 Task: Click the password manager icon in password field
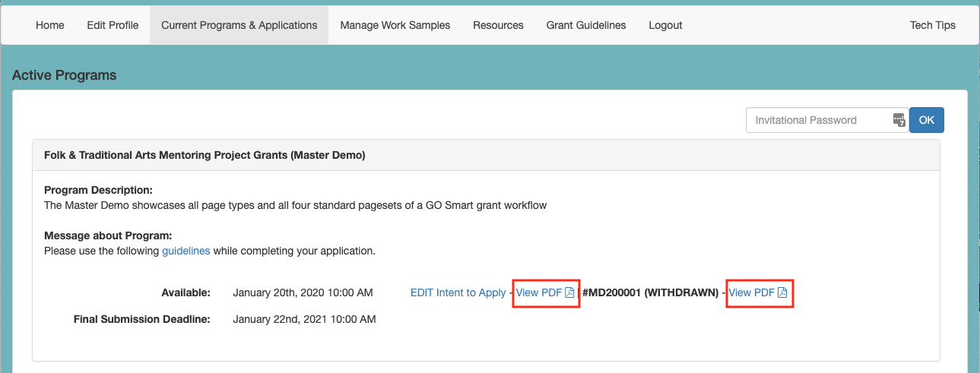898,120
